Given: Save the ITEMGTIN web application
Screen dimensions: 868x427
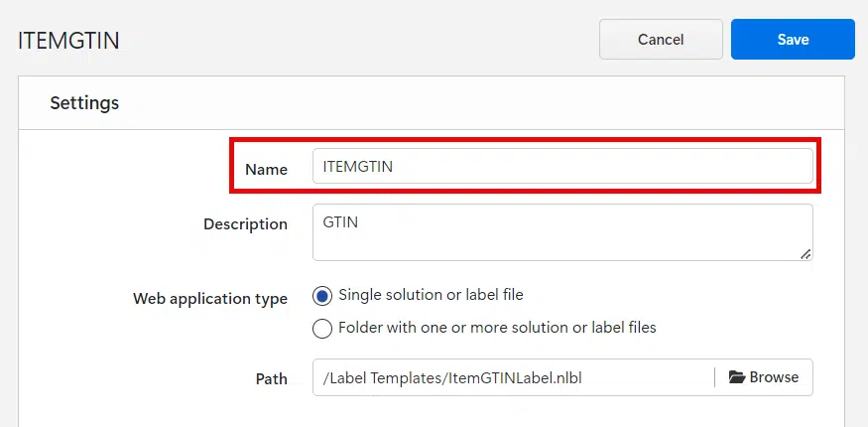Looking at the screenshot, I should [793, 40].
